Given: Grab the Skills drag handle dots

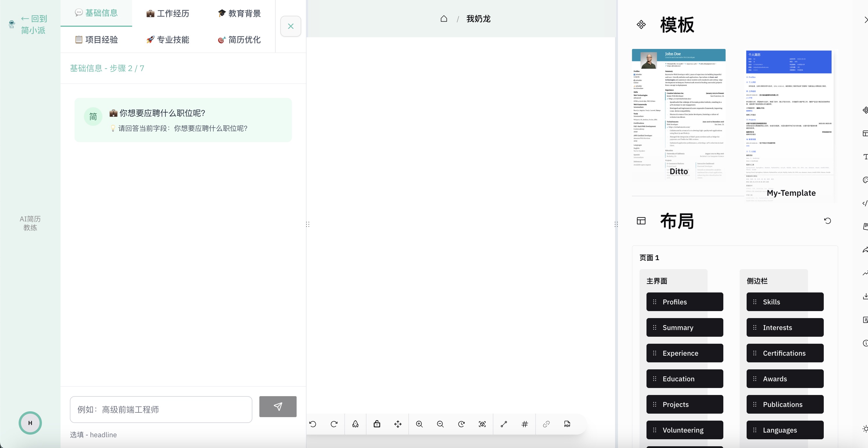Looking at the screenshot, I should pos(755,302).
